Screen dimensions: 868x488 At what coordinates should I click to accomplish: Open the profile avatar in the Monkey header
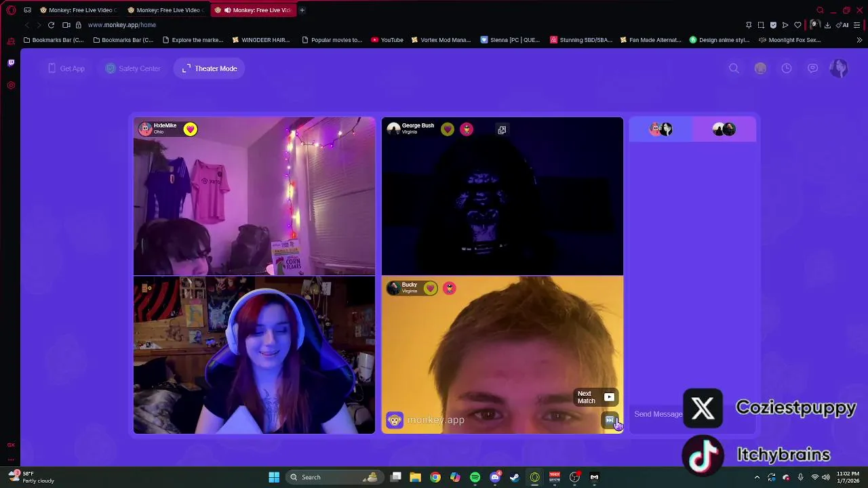(839, 68)
